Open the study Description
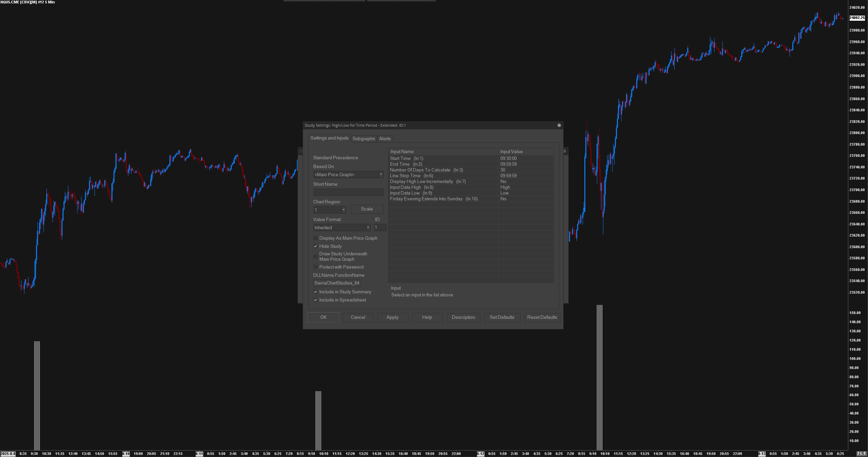 [463, 317]
